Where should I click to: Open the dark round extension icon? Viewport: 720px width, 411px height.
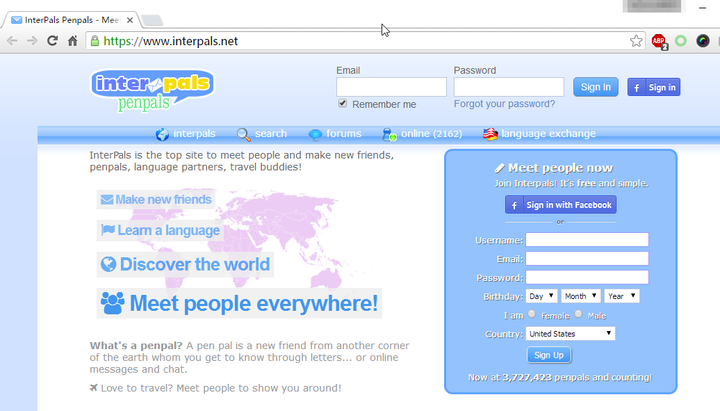pos(703,41)
